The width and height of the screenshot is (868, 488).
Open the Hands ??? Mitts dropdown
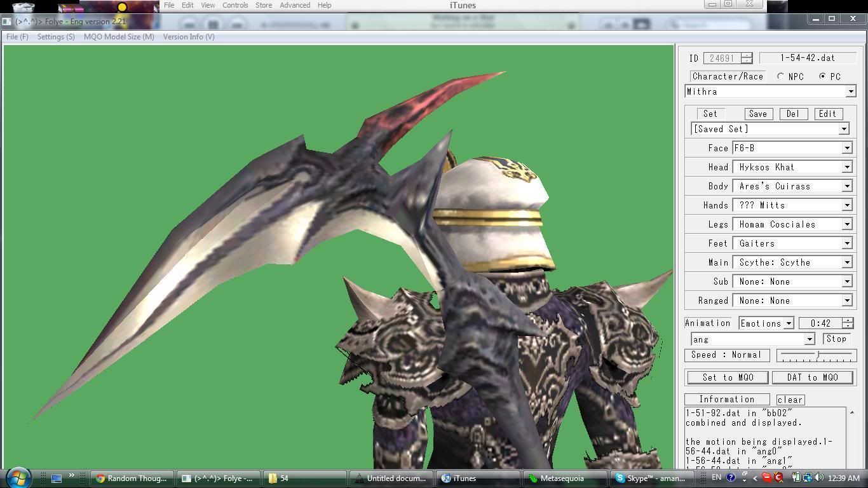coord(846,205)
